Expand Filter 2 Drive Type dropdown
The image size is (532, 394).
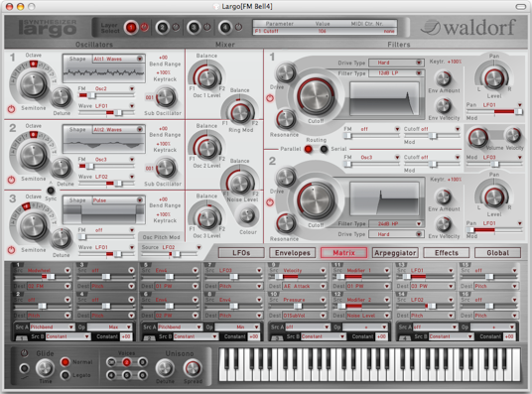(x=396, y=234)
